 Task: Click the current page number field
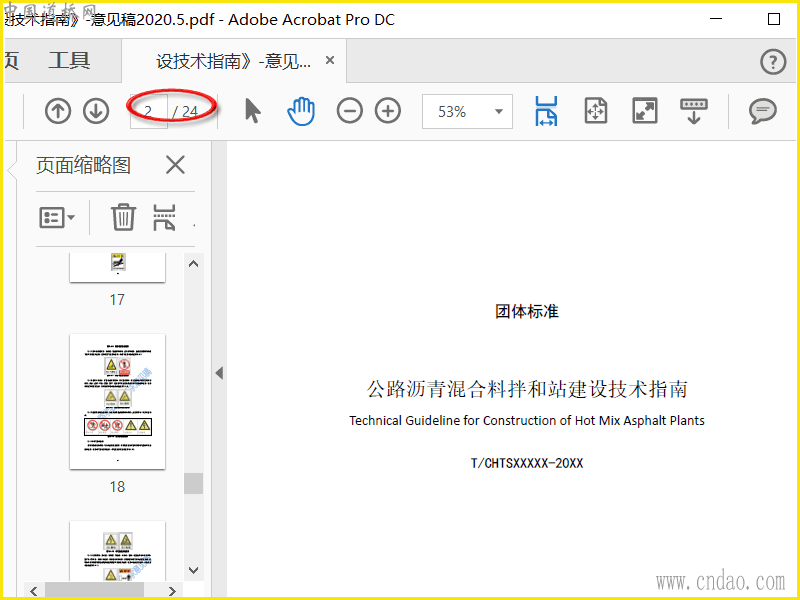click(x=148, y=111)
